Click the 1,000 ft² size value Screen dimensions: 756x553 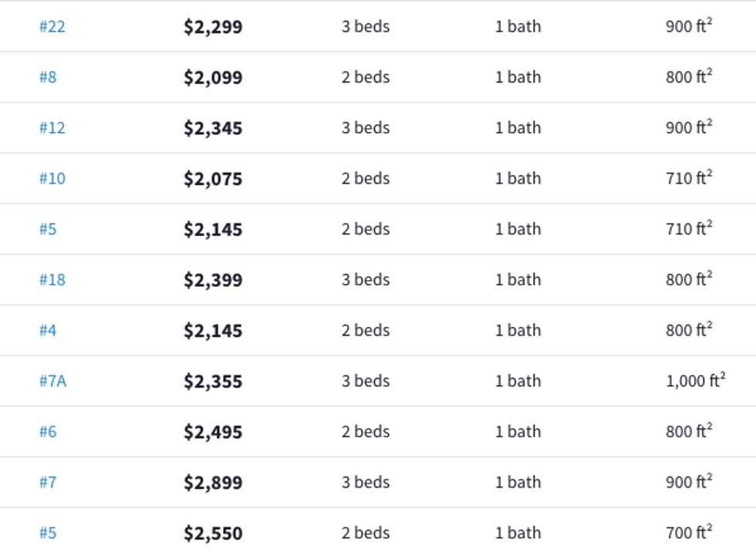[695, 381]
